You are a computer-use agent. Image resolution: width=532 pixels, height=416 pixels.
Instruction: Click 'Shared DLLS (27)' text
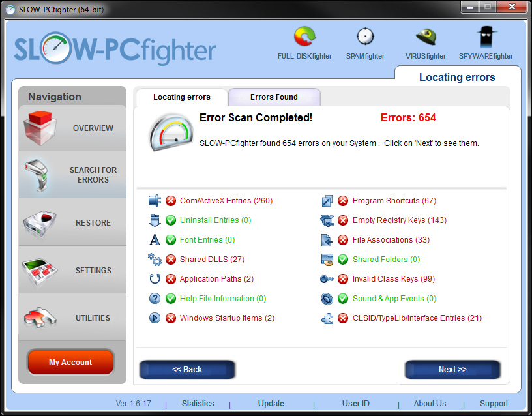[212, 260]
